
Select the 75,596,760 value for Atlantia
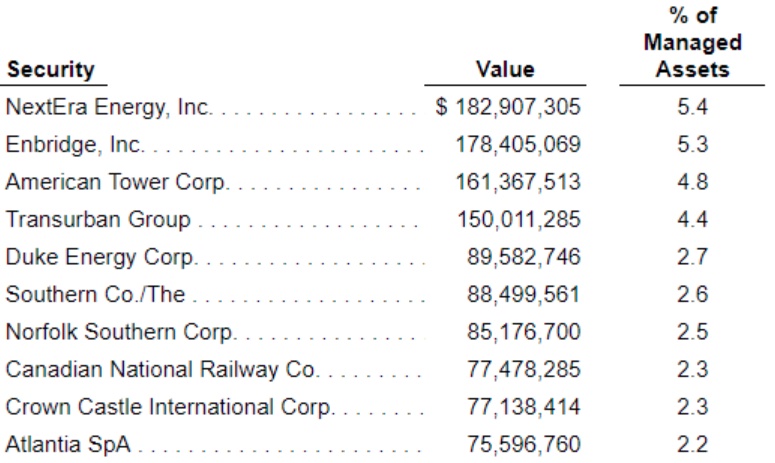tap(523, 445)
